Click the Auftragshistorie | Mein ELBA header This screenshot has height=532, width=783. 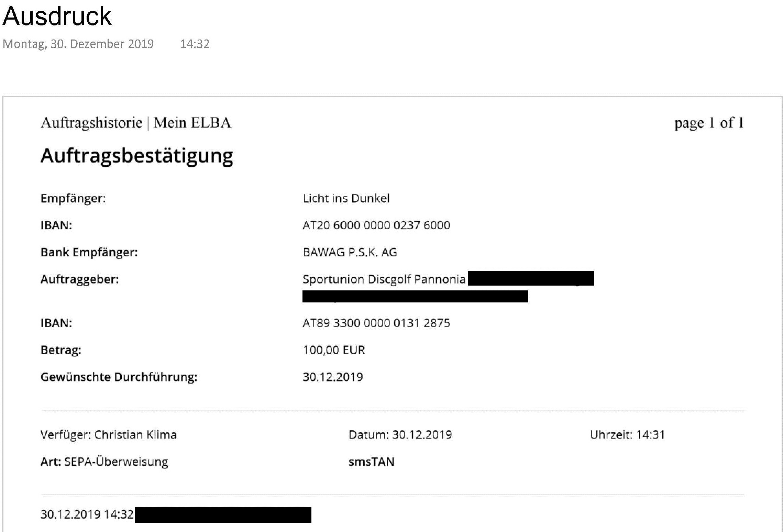(x=136, y=123)
